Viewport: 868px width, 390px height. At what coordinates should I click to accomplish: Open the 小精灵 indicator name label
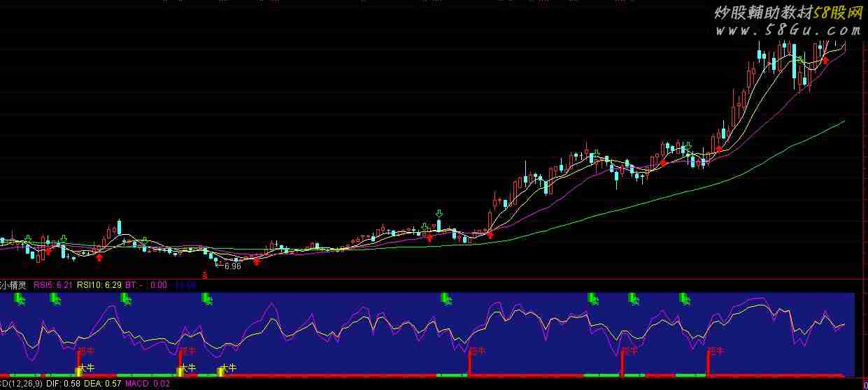click(14, 285)
